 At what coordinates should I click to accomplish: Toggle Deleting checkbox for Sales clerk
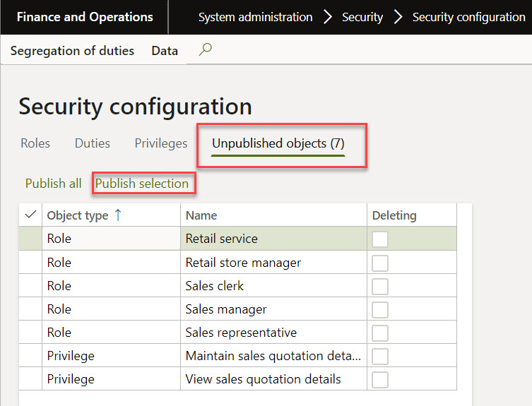[380, 286]
